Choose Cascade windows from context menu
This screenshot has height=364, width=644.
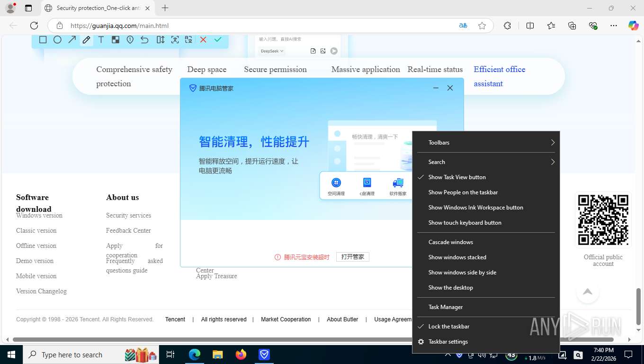(486, 242)
